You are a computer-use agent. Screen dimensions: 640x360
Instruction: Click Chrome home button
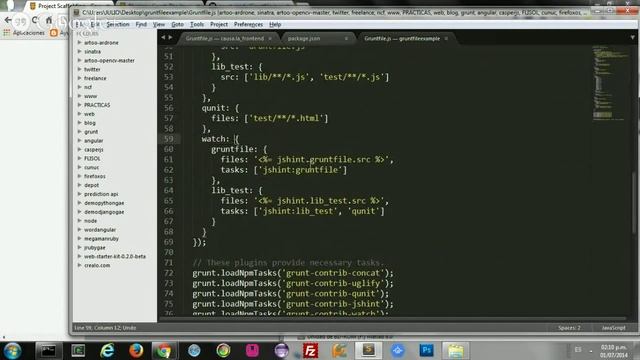coord(49,20)
